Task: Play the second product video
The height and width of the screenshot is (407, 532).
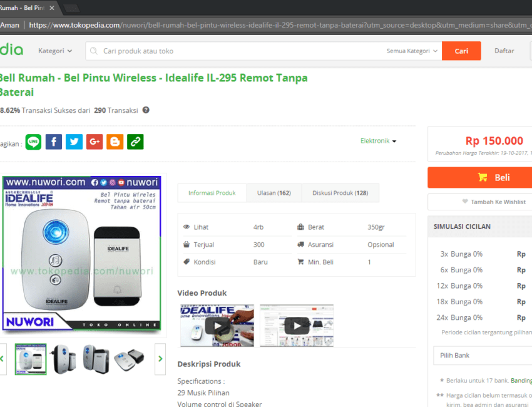Action: (x=297, y=326)
